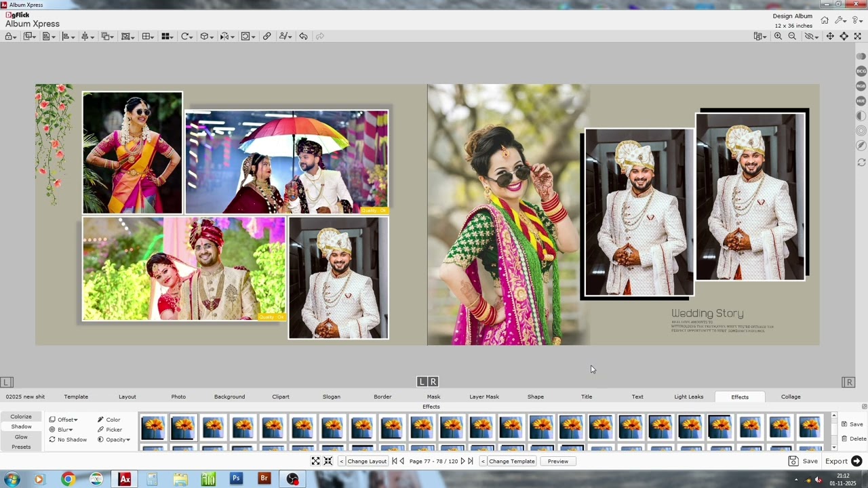Viewport: 868px width, 488px height.
Task: Select the Colorize effects category
Action: click(21, 417)
